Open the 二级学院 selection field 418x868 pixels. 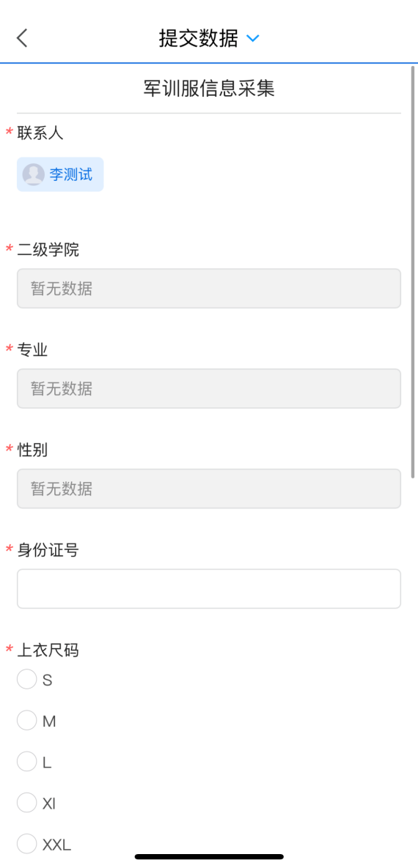(209, 289)
